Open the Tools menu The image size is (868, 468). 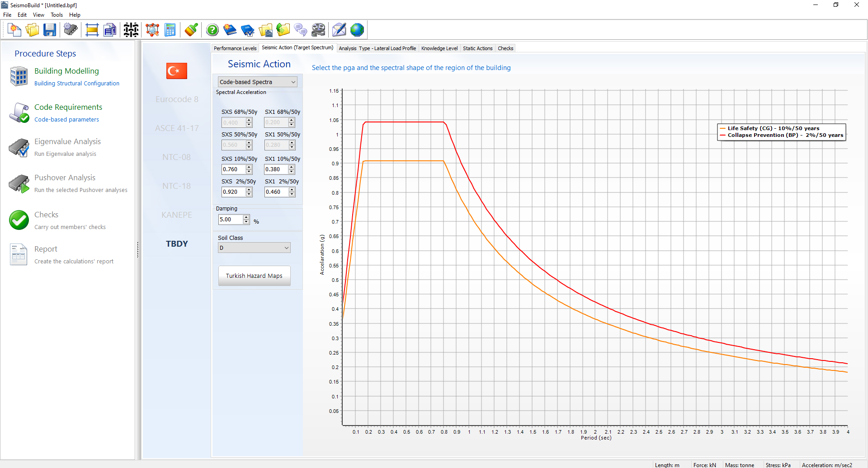click(x=57, y=15)
